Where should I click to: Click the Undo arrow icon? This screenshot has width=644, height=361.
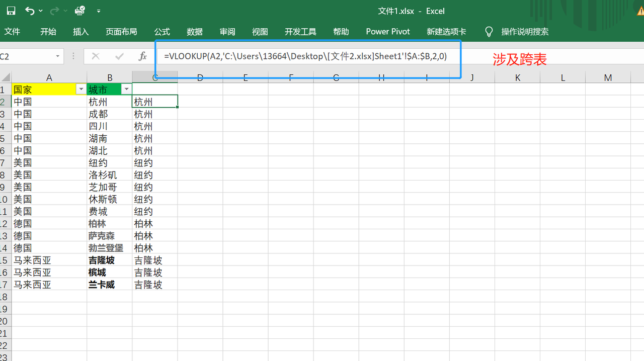[x=30, y=11]
